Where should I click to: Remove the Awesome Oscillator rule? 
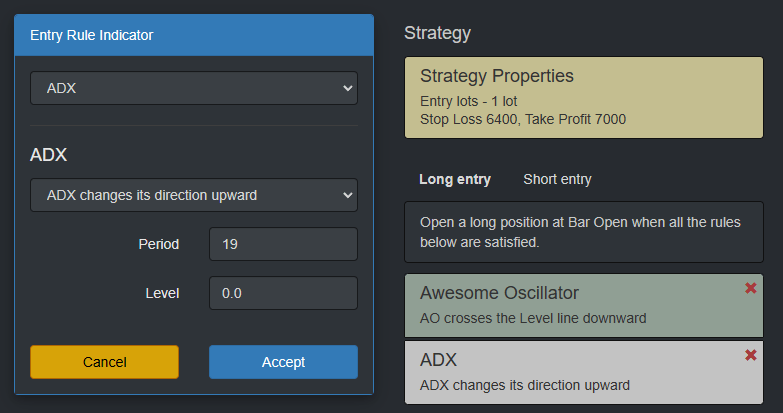[751, 288]
